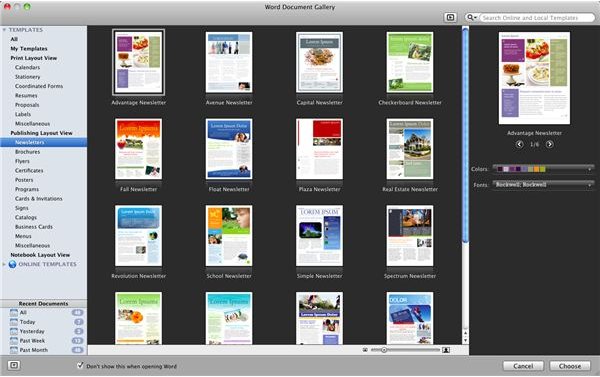Open the Labels category
The width and height of the screenshot is (600, 377).
click(x=23, y=114)
